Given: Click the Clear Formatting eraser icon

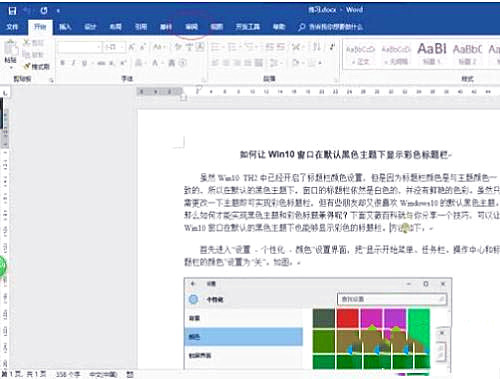Looking at the screenshot, I should point(178,47).
